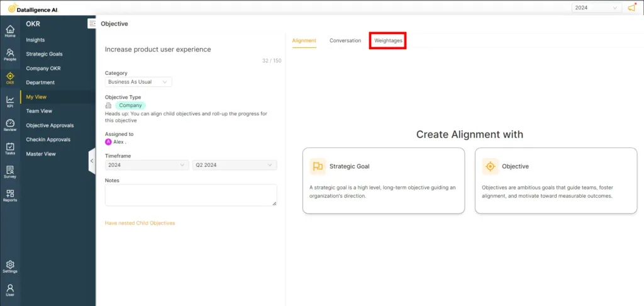644x306 pixels.
Task: Open the Survey icon
Action: coord(10,172)
